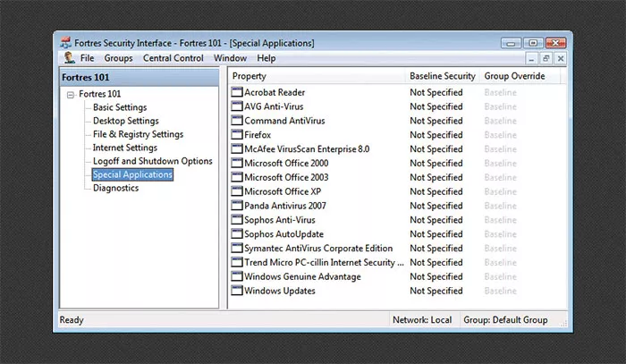Click the resize grip in status bar
Image resolution: width=626 pixels, height=364 pixels.
coord(563,324)
